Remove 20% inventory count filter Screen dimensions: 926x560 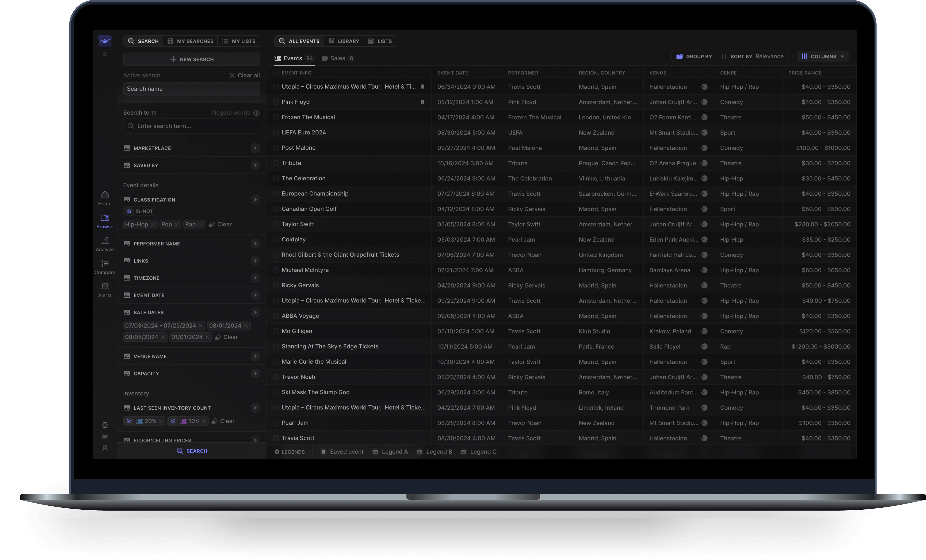(160, 421)
